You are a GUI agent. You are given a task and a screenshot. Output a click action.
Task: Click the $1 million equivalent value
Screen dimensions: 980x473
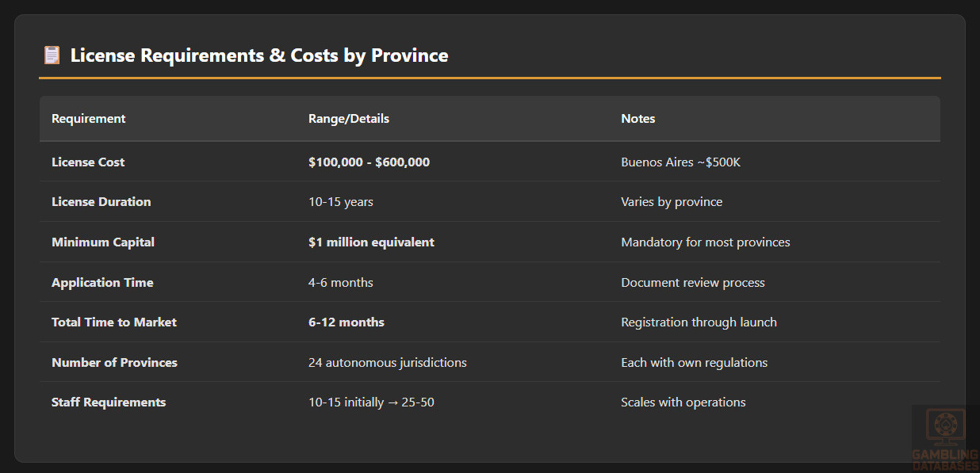(x=371, y=242)
